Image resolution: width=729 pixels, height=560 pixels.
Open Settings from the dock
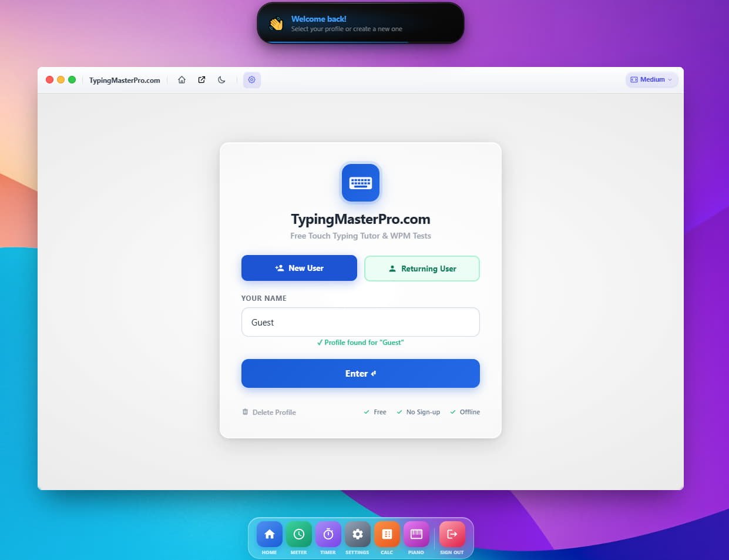pos(358,534)
